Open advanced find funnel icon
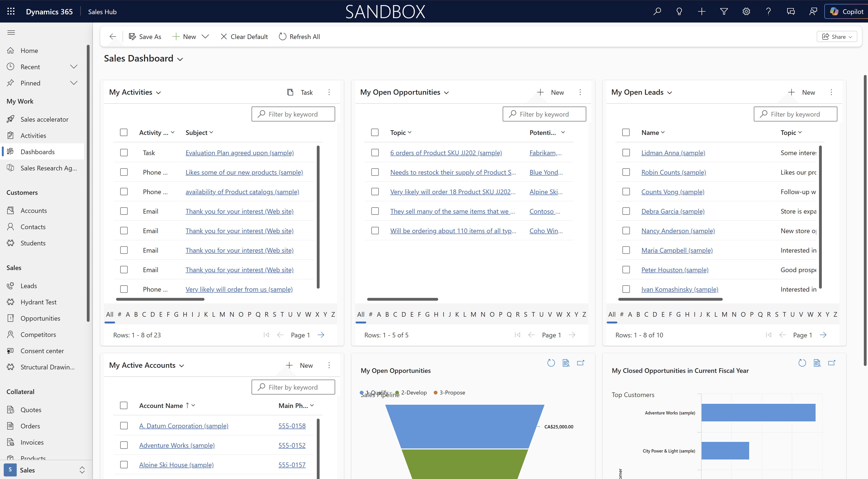 tap(724, 11)
